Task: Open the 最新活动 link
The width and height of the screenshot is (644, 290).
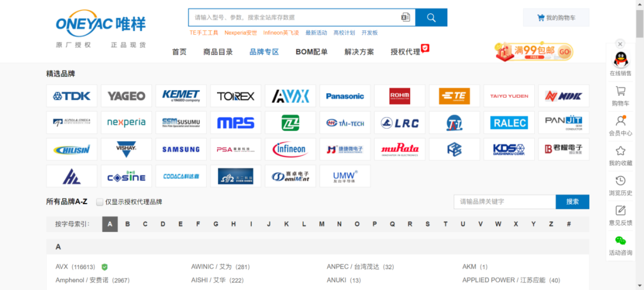Action: 316,32
